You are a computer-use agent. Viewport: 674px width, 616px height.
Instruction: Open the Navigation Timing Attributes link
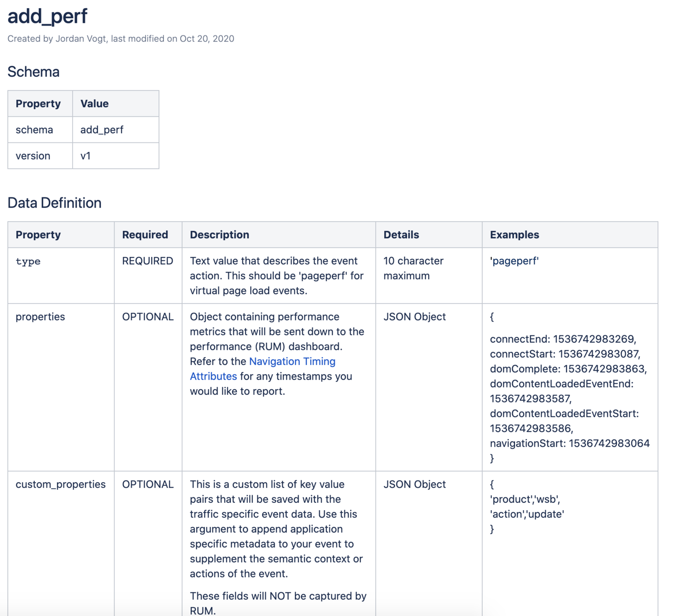tap(262, 369)
